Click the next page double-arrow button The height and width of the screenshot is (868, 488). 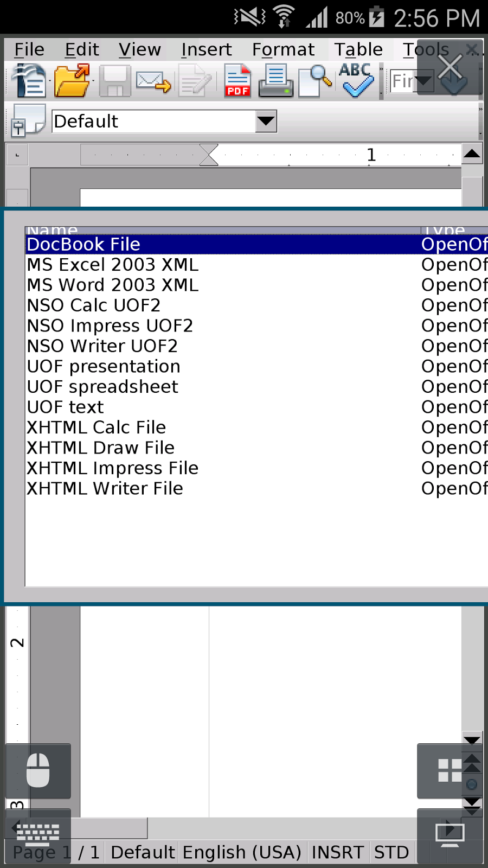coord(472,805)
